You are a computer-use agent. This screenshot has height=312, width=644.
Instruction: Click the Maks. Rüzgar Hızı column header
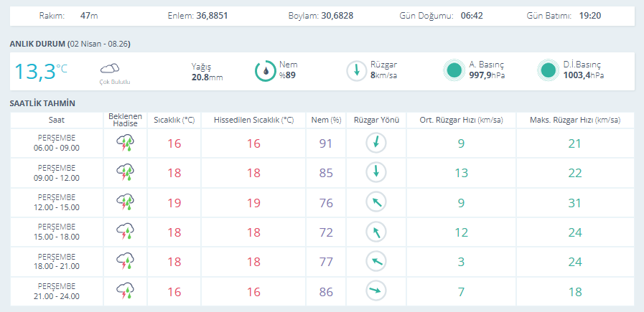[574, 120]
